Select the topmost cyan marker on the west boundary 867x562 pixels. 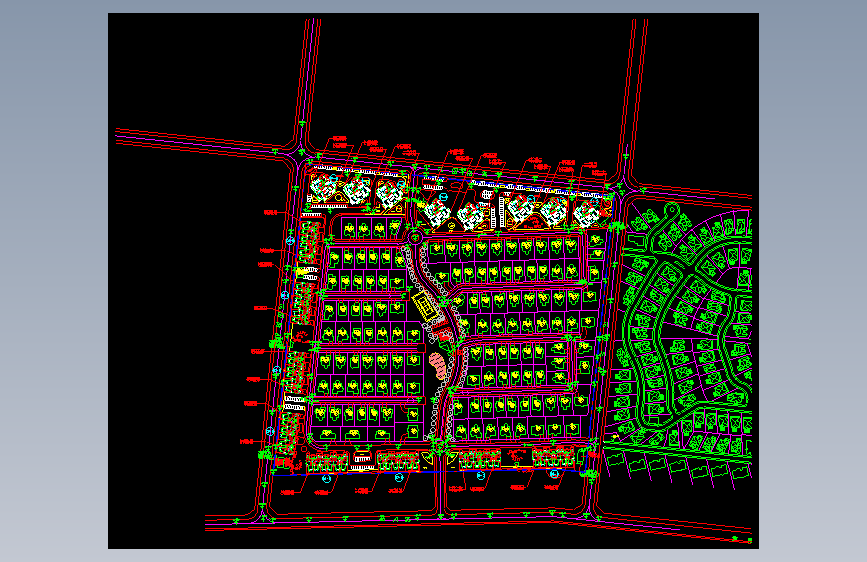(290, 241)
